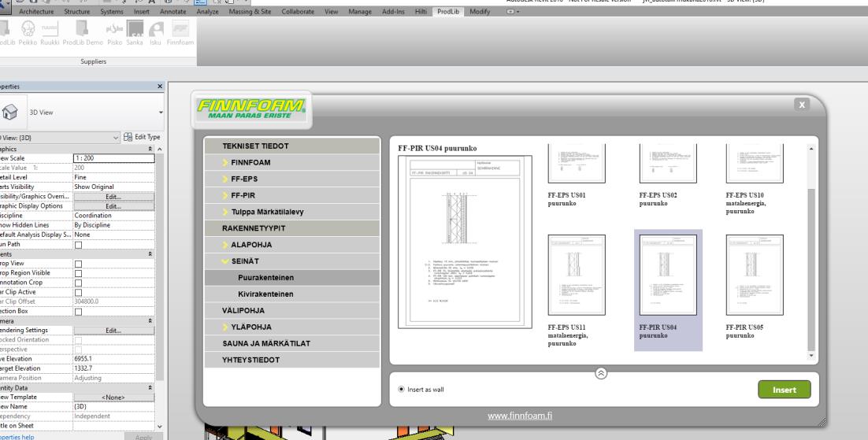Open the Properties help link
Image resolution: width=868 pixels, height=440 pixels.
(17, 437)
